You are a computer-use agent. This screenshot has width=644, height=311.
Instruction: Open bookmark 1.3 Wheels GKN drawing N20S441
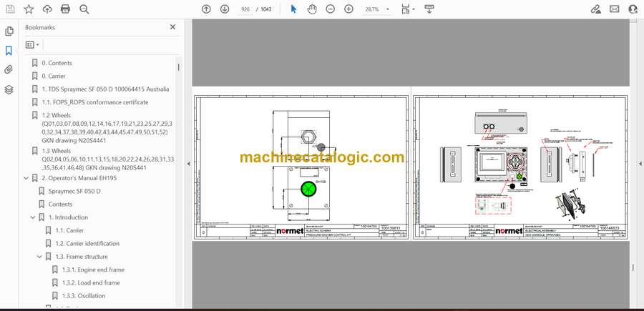click(108, 159)
